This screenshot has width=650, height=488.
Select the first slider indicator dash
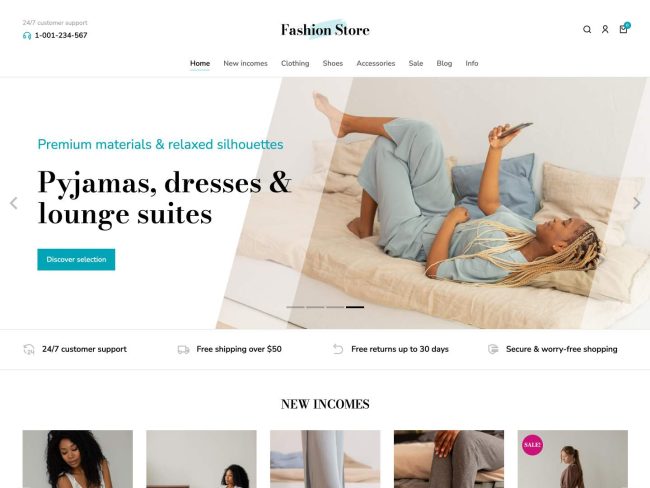295,307
